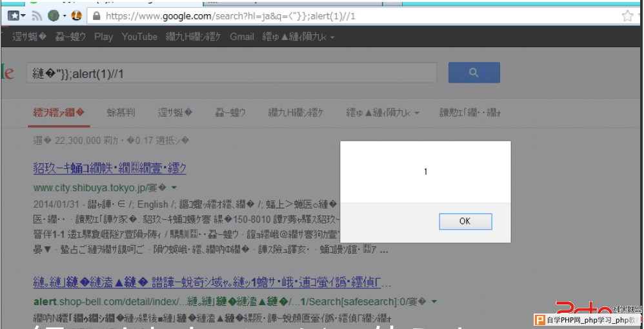The height and width of the screenshot is (329, 644).
Task: Click the green globe toolbar icon
Action: (x=54, y=16)
